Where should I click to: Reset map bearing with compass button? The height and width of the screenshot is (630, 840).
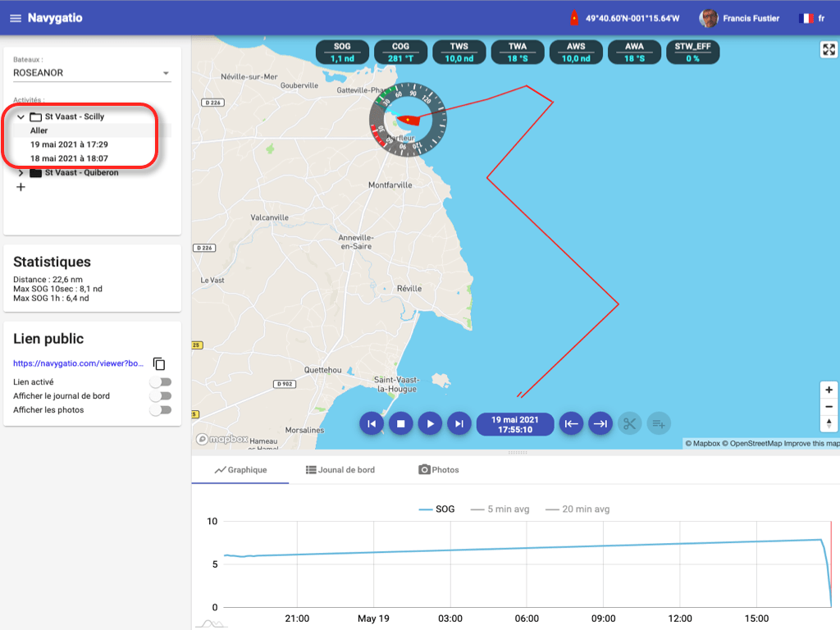[x=829, y=423]
